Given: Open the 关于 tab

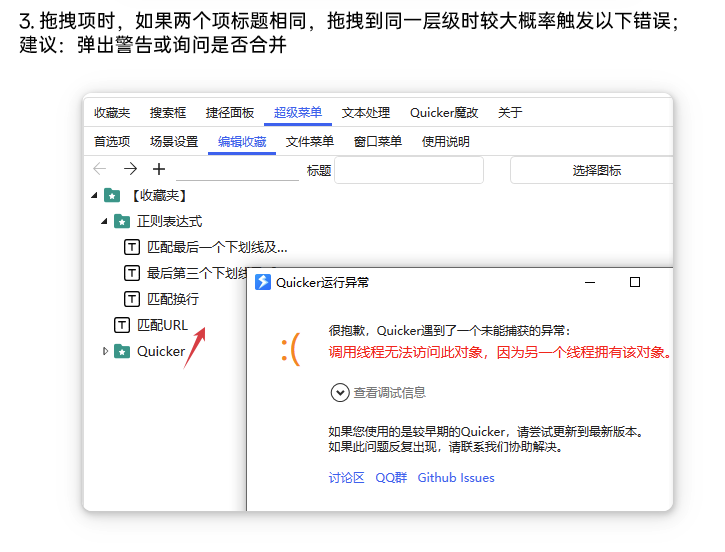Looking at the screenshot, I should click(x=510, y=113).
